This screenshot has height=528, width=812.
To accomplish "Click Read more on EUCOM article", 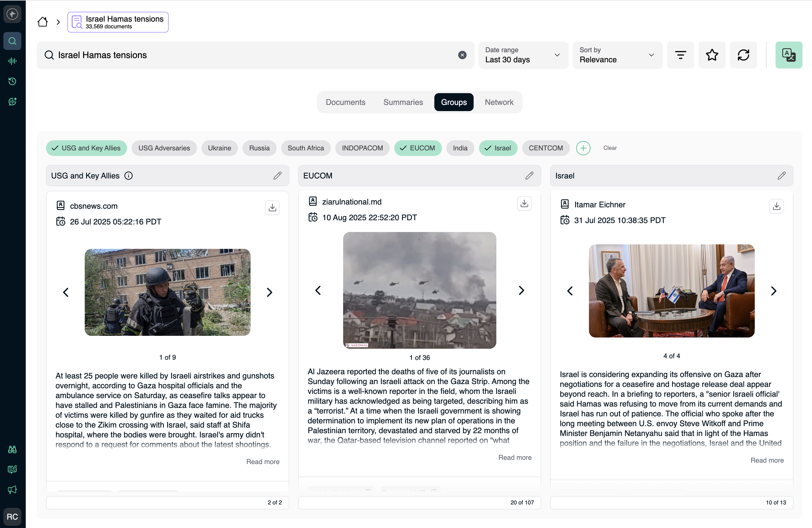I will click(x=515, y=457).
